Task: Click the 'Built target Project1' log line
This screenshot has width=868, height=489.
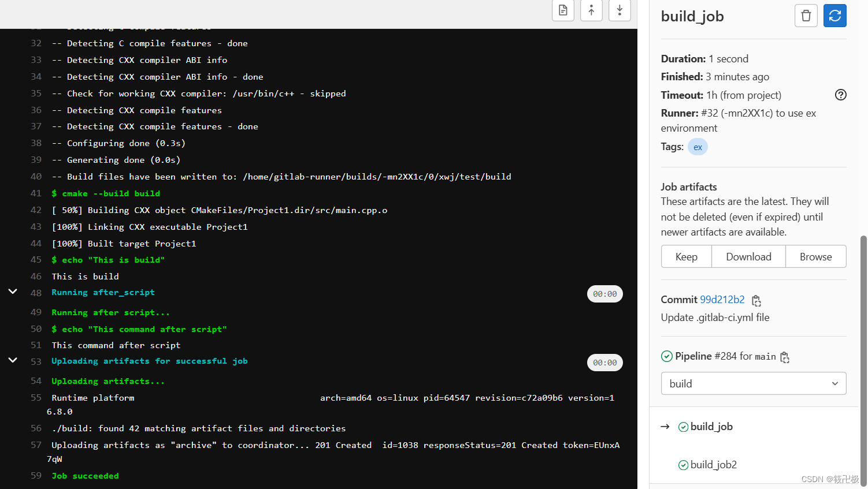Action: point(124,244)
